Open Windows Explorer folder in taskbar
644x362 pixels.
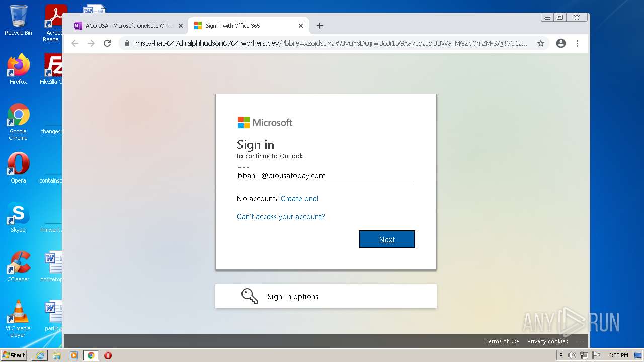click(x=57, y=355)
